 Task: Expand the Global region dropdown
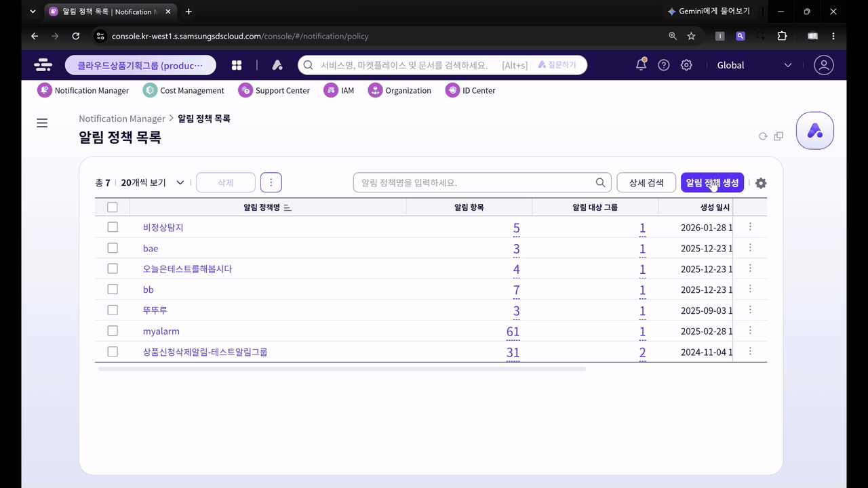tap(754, 65)
